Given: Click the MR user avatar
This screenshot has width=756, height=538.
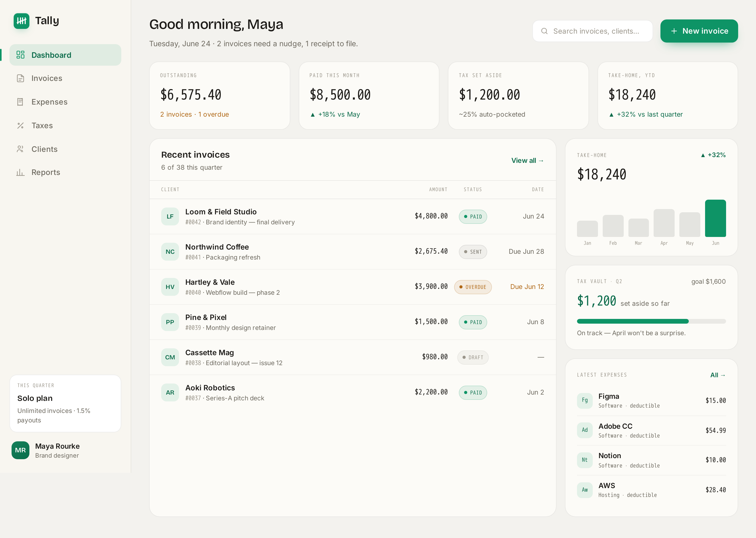Looking at the screenshot, I should [20, 450].
